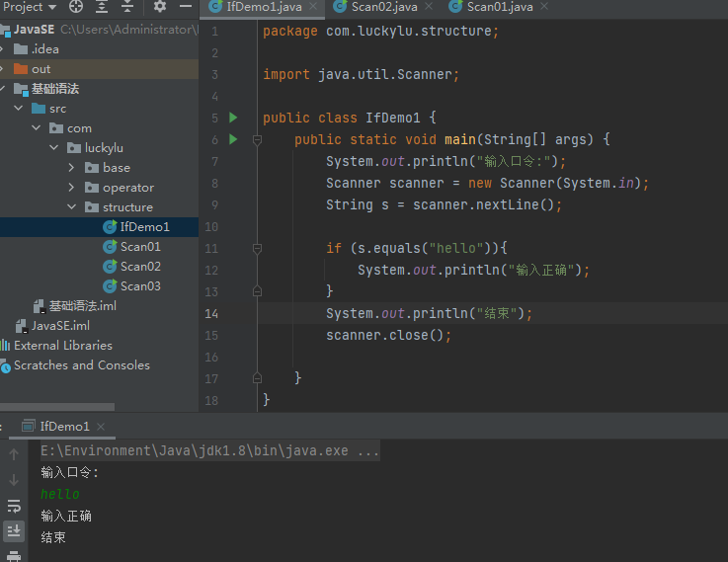Toggle soft-wrap in the Run console
728x562 pixels.
14,506
